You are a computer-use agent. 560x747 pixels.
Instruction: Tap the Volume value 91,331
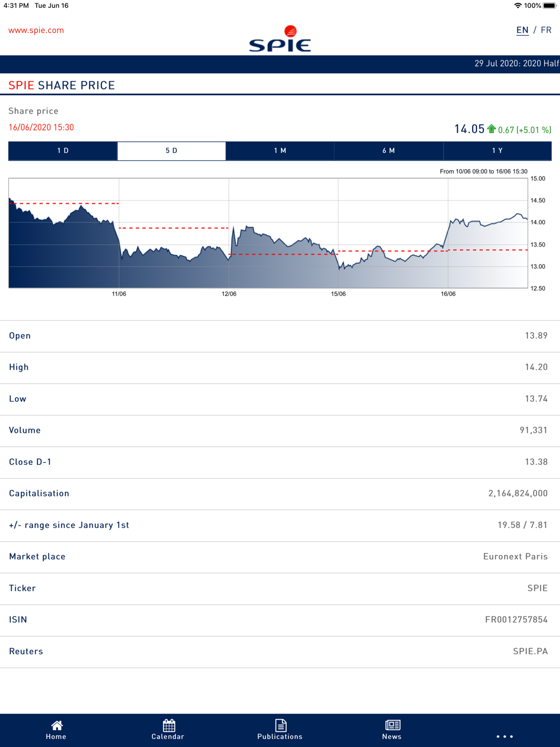[534, 431]
